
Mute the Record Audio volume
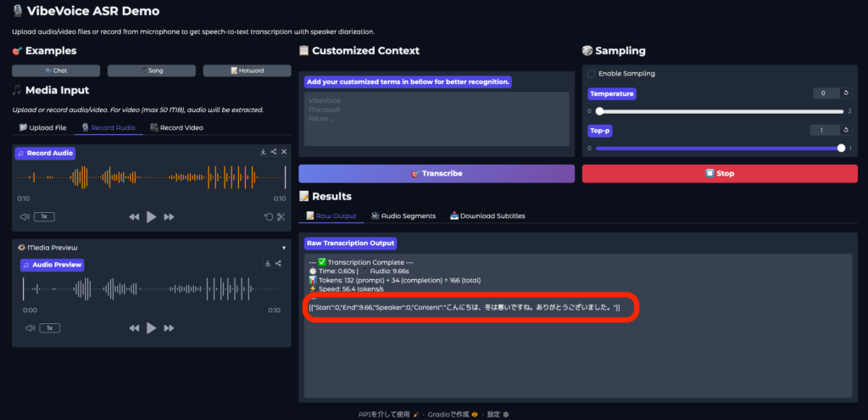[24, 217]
